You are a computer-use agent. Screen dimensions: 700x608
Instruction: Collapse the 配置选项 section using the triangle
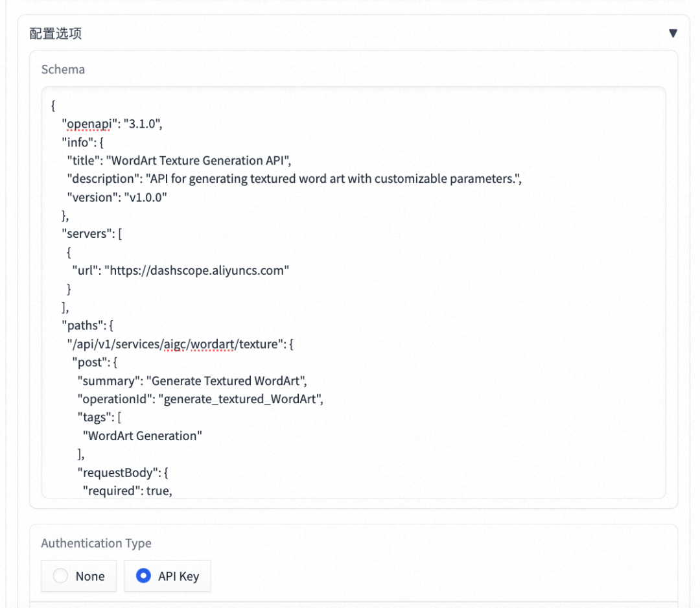point(673,32)
